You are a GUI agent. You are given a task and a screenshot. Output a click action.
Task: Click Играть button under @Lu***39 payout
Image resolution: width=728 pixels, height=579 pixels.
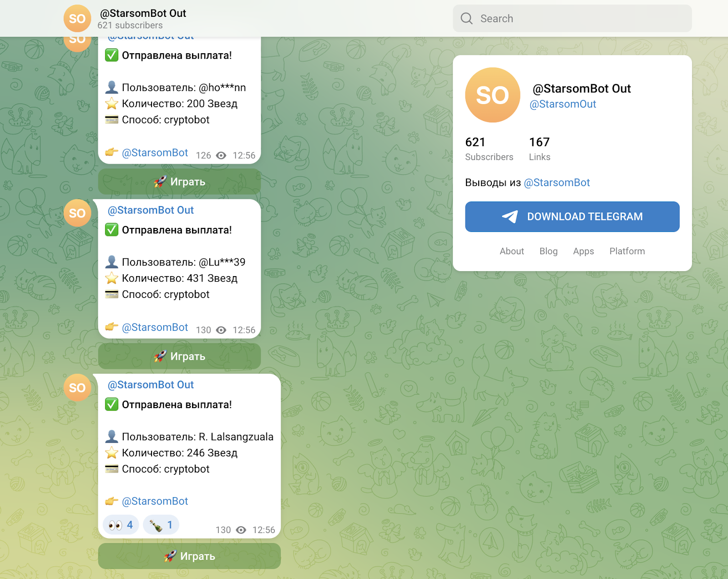tap(179, 356)
